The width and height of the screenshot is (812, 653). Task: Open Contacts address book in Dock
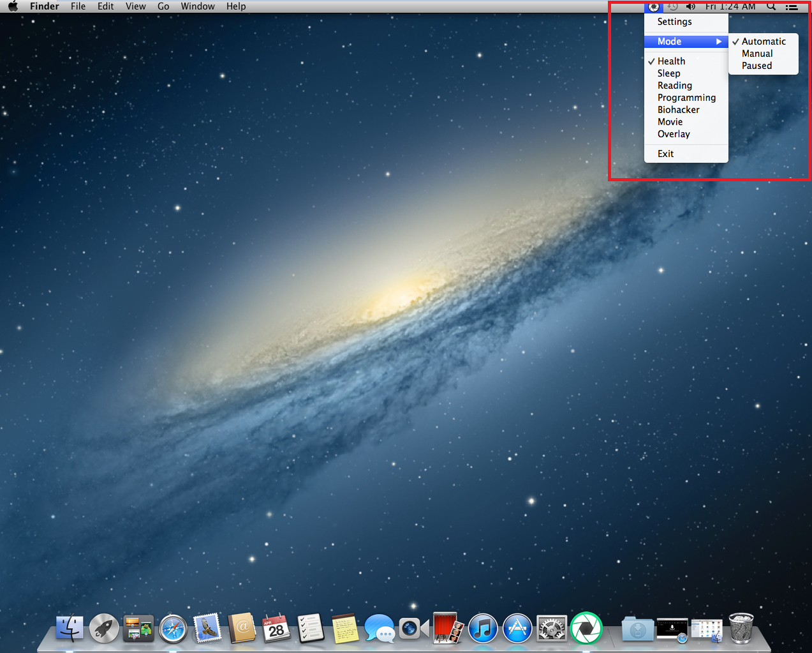pos(242,629)
